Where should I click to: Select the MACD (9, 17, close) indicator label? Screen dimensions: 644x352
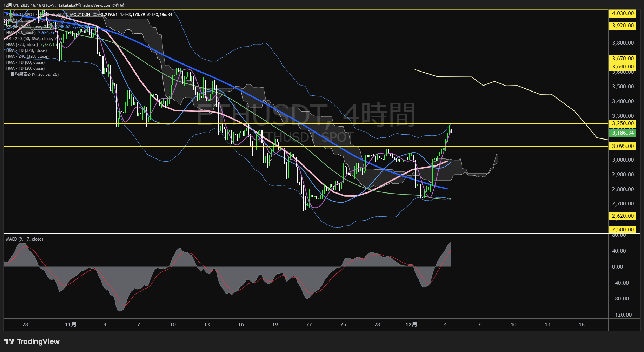pos(25,239)
